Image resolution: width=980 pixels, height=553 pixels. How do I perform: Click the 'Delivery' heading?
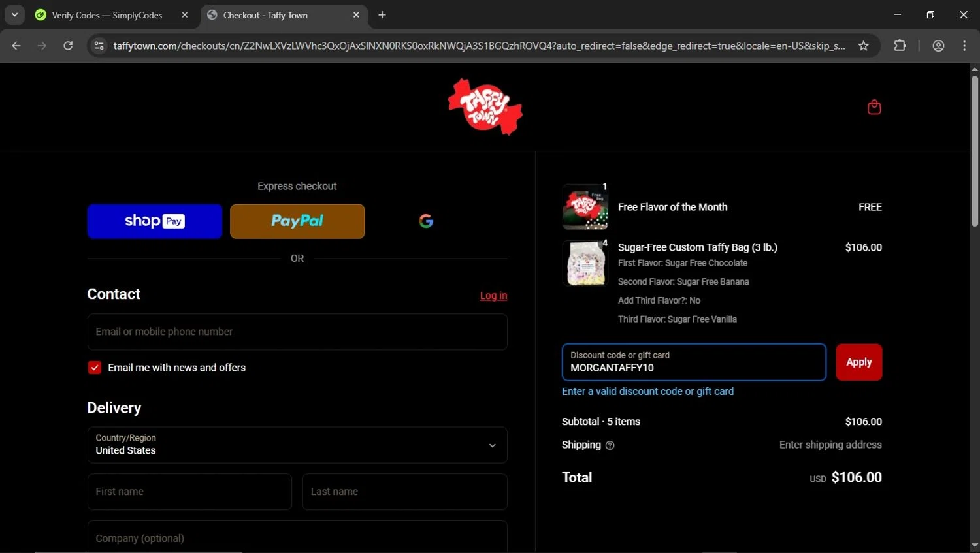coord(114,408)
